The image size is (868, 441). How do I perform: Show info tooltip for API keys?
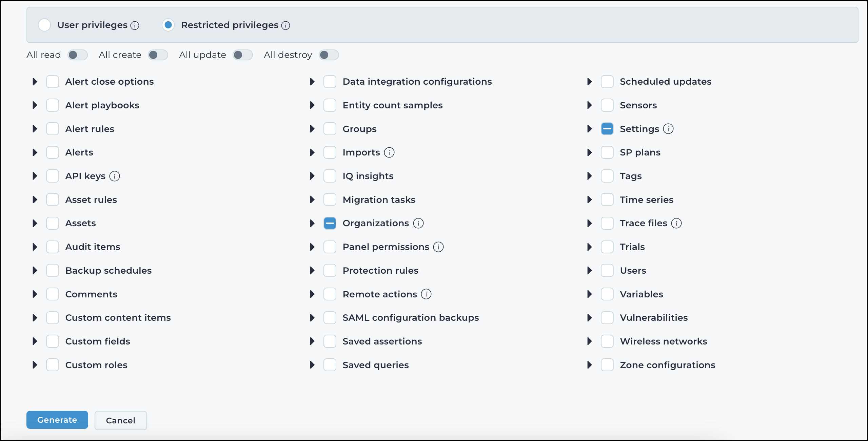[115, 176]
